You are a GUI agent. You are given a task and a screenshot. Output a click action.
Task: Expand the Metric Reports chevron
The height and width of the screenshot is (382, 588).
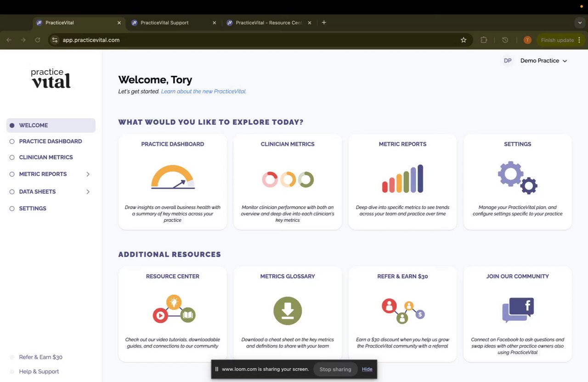[88, 174]
